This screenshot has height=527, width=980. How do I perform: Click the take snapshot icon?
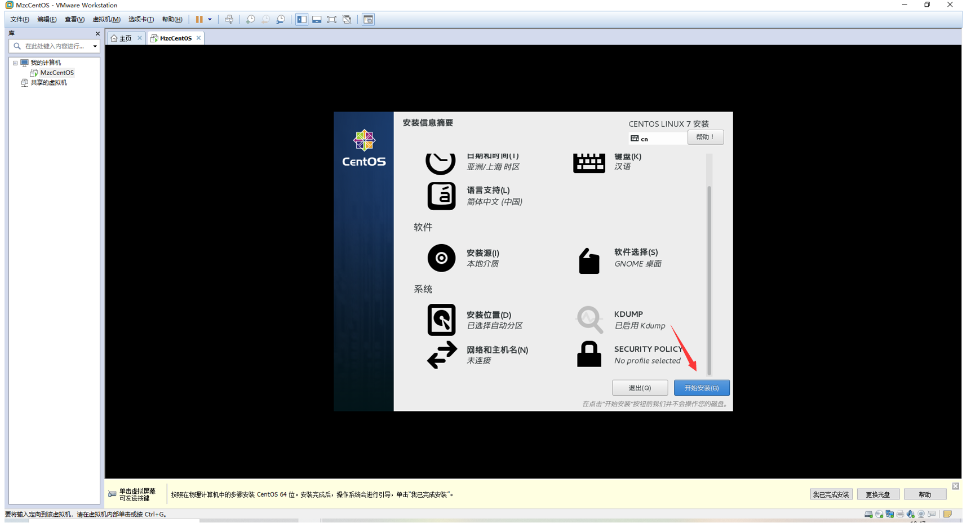(250, 19)
